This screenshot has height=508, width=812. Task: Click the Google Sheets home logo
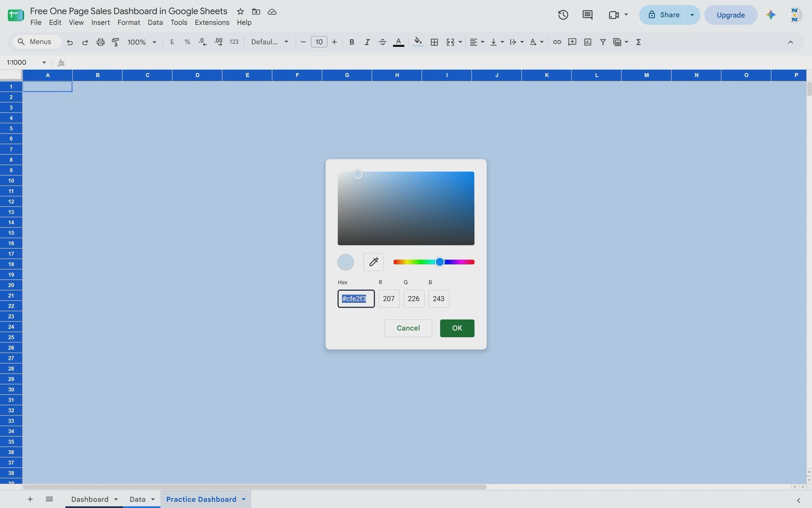16,15
